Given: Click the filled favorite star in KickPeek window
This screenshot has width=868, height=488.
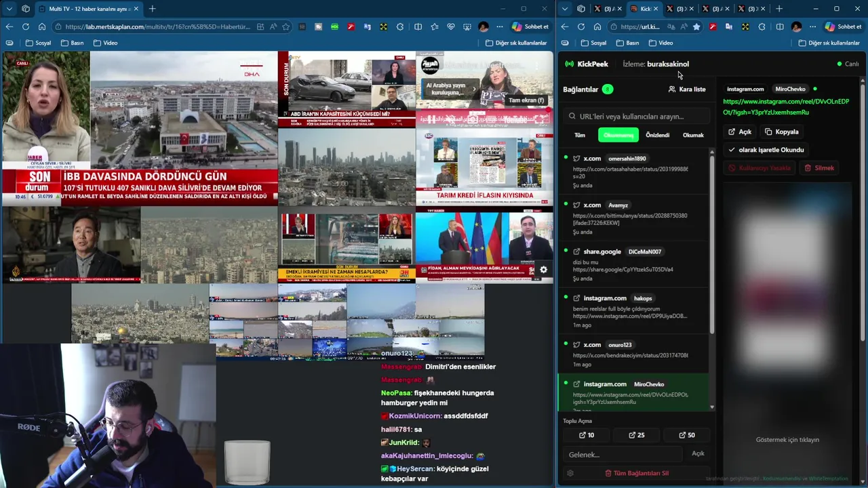Looking at the screenshot, I should 696,26.
